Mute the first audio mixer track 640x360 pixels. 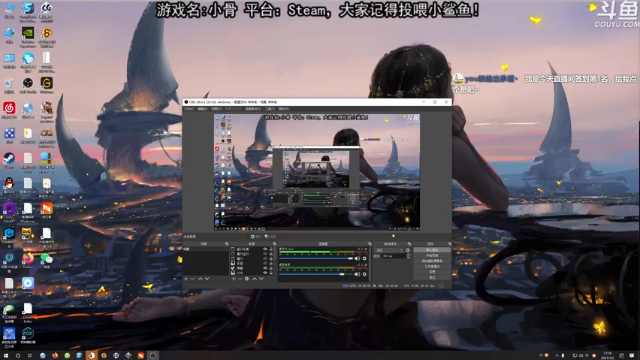point(357,258)
